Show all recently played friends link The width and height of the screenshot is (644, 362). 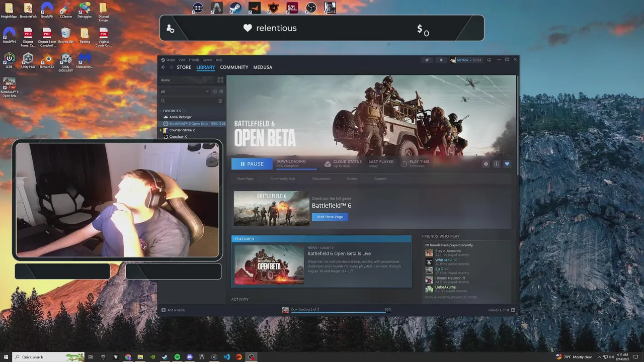(451, 297)
